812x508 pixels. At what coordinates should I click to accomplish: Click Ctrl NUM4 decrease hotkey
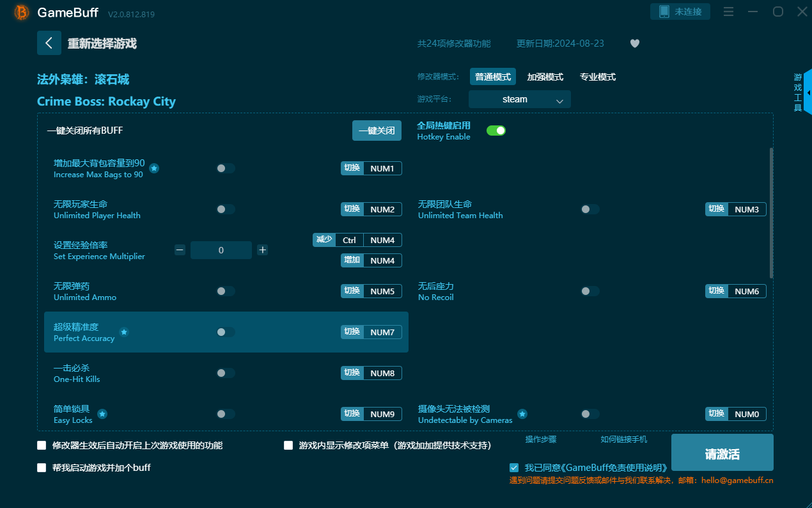(x=357, y=240)
